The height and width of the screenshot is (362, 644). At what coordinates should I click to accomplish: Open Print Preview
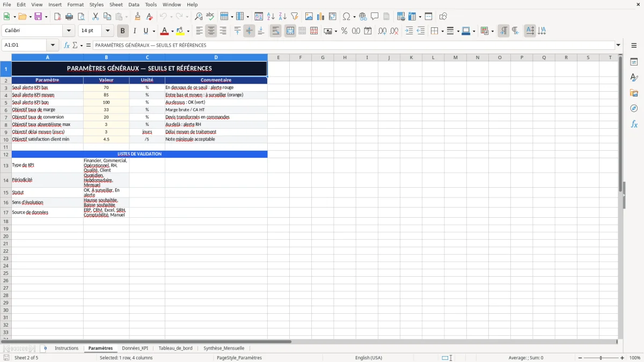point(81,17)
